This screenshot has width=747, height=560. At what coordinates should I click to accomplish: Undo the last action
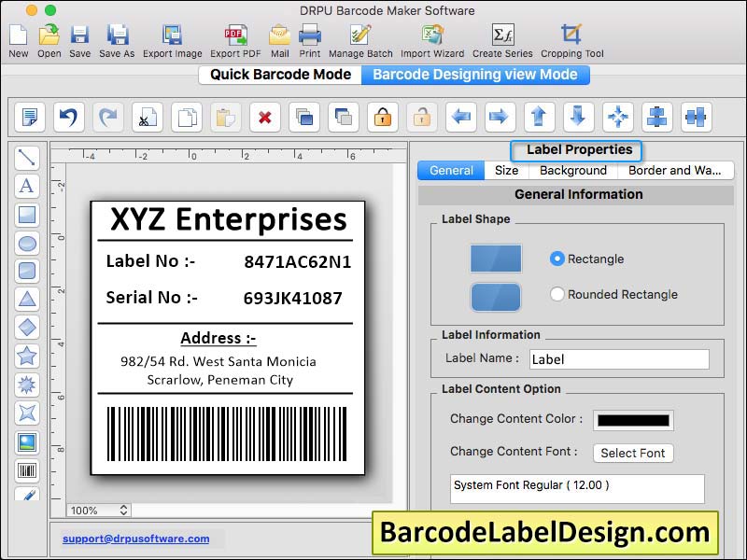[x=70, y=118]
